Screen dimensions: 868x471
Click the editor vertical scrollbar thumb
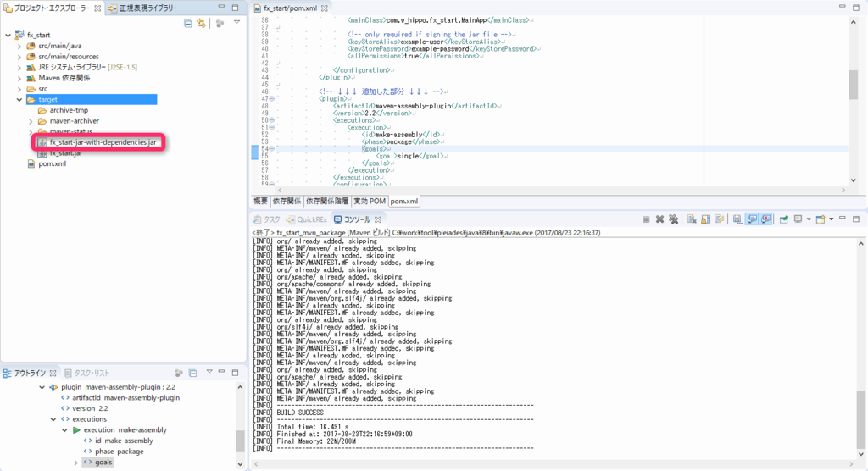coord(853,85)
